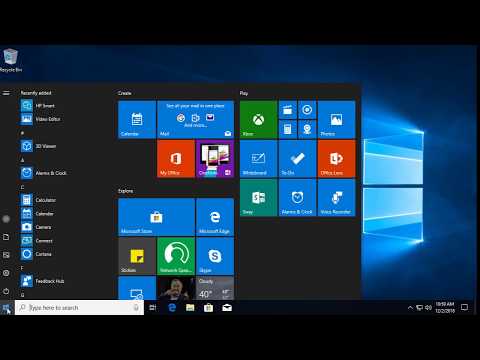
Task: Open Microsoft Store from the taskbar
Action: click(208, 308)
